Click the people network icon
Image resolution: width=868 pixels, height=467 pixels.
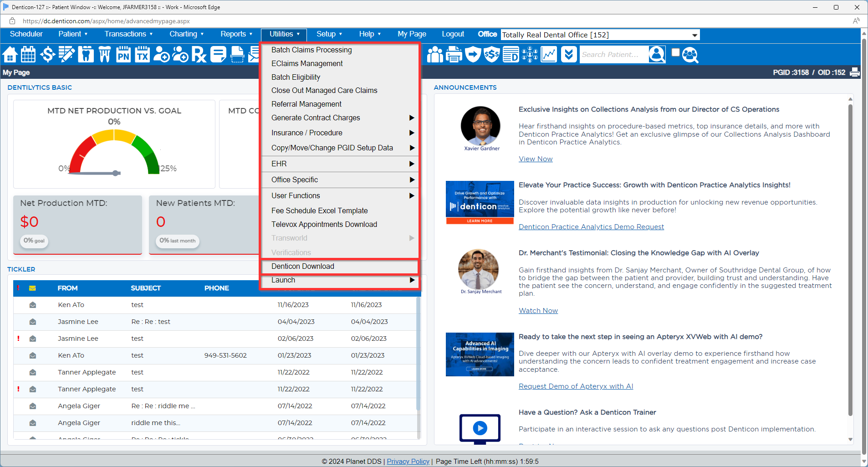coord(530,55)
